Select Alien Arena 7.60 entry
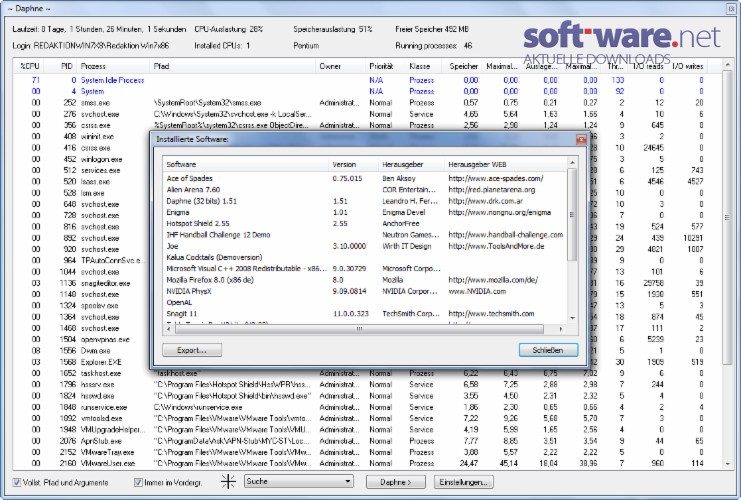This screenshot has width=741, height=500. point(364,190)
